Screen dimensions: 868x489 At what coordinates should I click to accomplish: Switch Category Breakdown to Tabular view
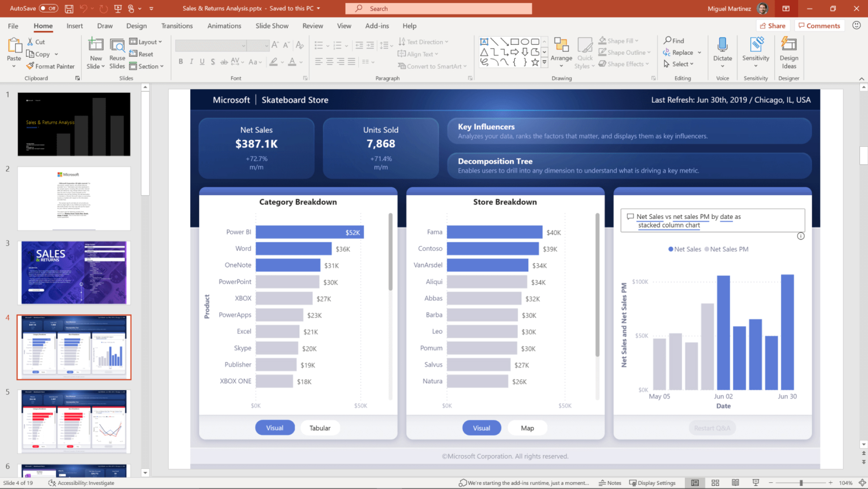320,428
